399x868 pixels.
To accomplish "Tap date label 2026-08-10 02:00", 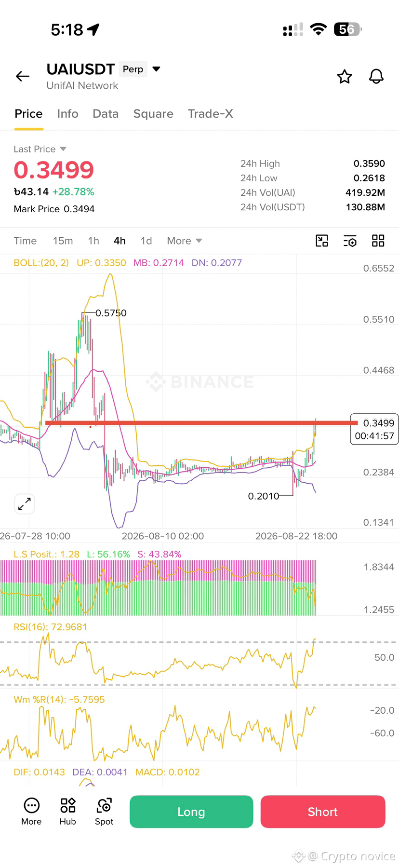I will [163, 536].
